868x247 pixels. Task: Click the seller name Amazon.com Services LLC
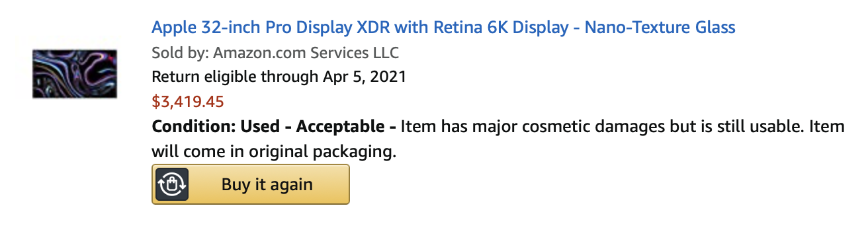(x=306, y=52)
